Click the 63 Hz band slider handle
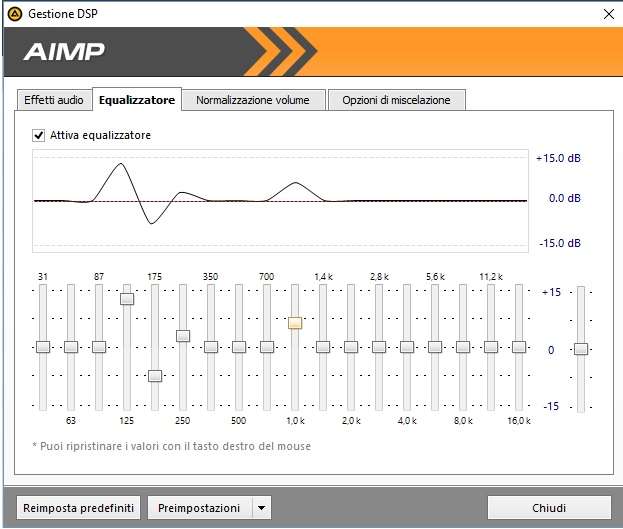 pos(71,347)
